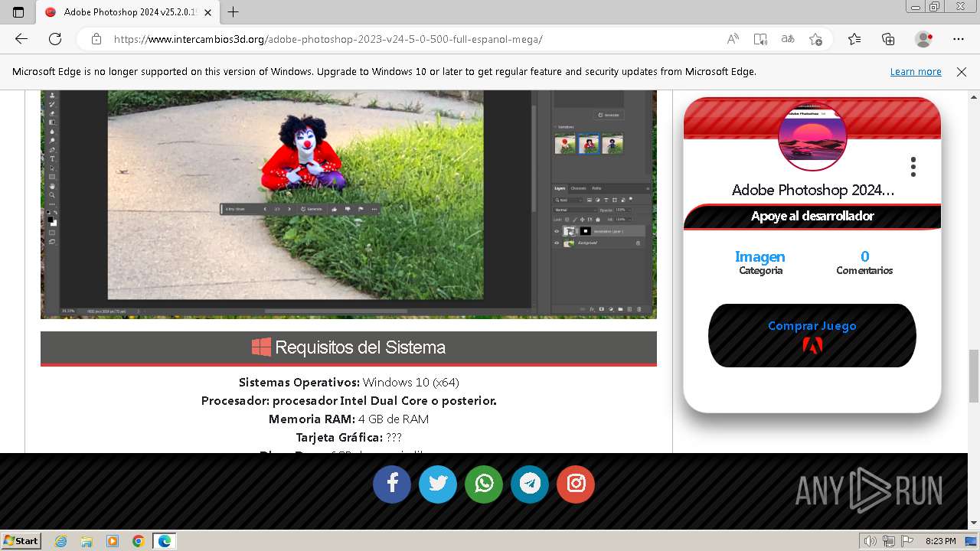980x551 pixels.
Task: Refresh the page with the reload icon
Action: (x=55, y=39)
